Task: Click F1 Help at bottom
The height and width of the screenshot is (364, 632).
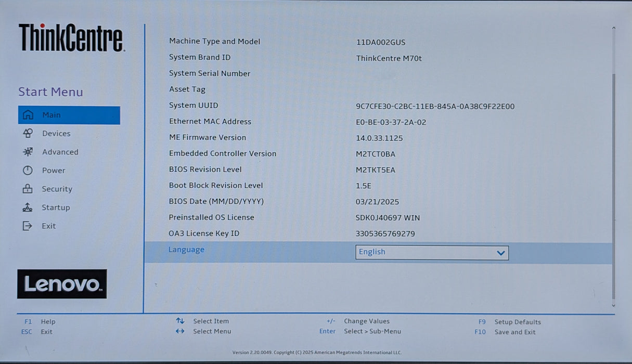Action: (x=40, y=322)
